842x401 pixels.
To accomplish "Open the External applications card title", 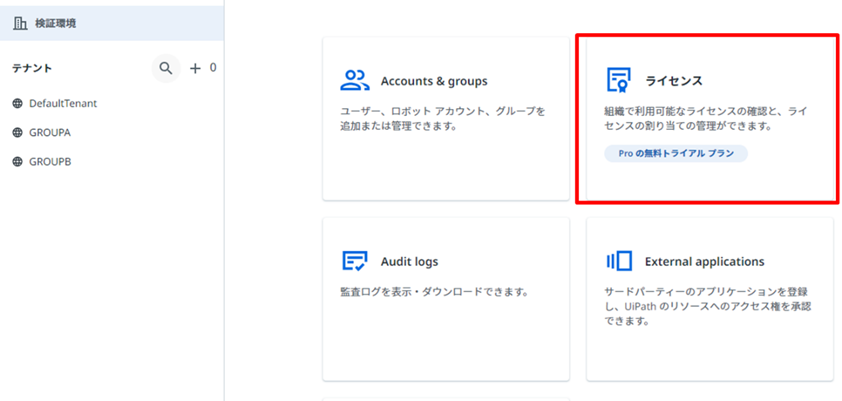I will coord(705,261).
